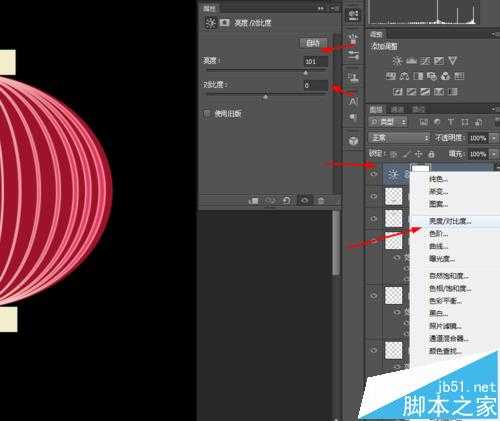Filter layers by shape layer icon
500x421 pixels.
[465, 122]
